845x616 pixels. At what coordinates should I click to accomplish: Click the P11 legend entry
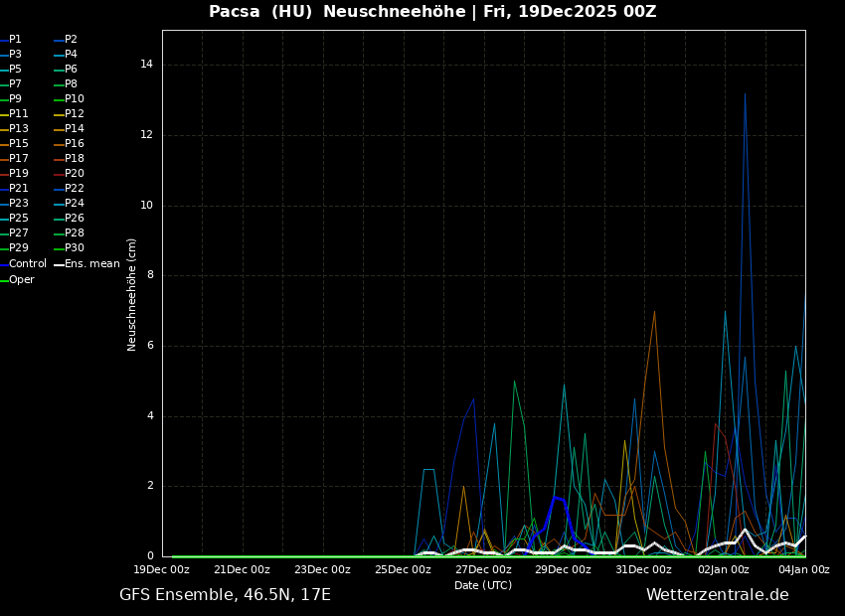(x=18, y=114)
